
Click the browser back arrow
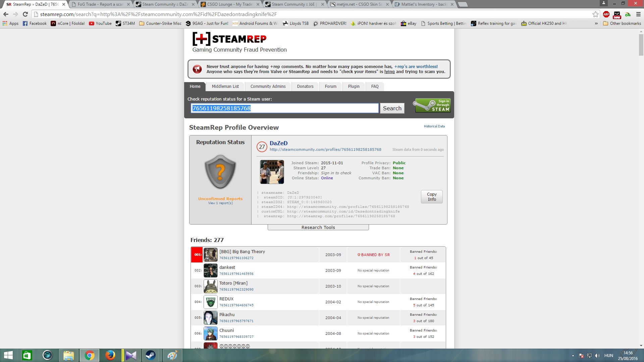pos(6,14)
